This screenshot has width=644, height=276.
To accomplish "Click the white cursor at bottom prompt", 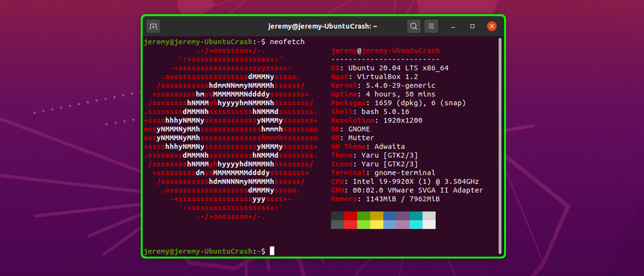I will coord(272,251).
